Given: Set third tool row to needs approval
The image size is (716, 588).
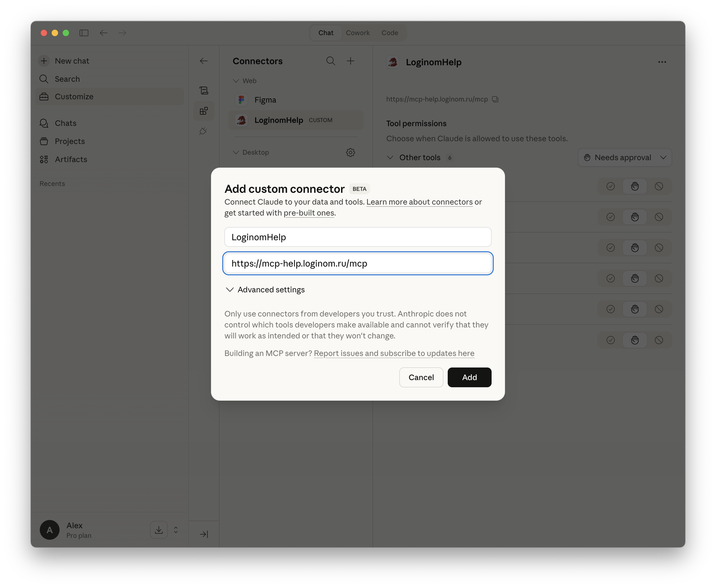Looking at the screenshot, I should pos(635,248).
